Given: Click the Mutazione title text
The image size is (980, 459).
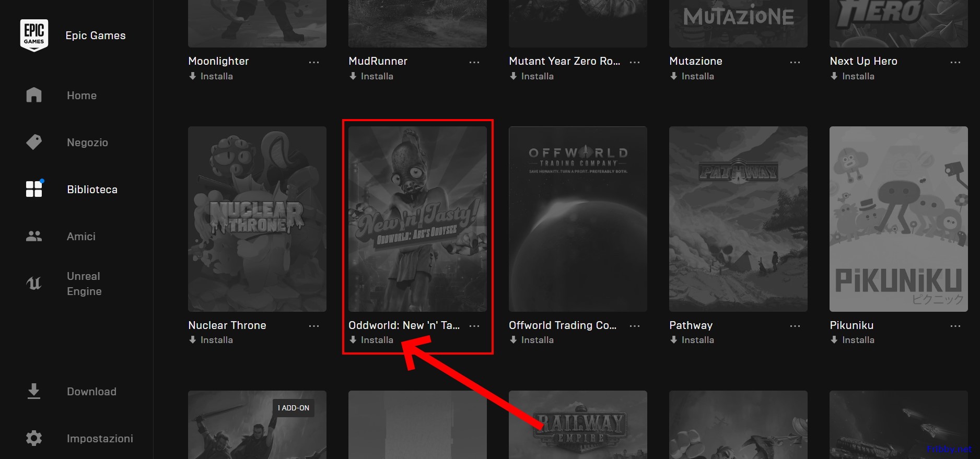Looking at the screenshot, I should [696, 61].
